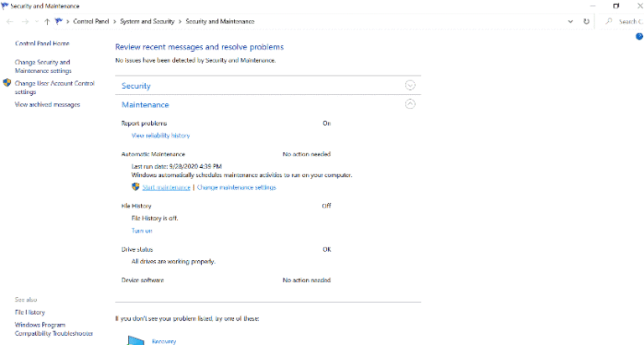Click View archived messages in sidebar
The image size is (644, 345).
click(x=47, y=105)
